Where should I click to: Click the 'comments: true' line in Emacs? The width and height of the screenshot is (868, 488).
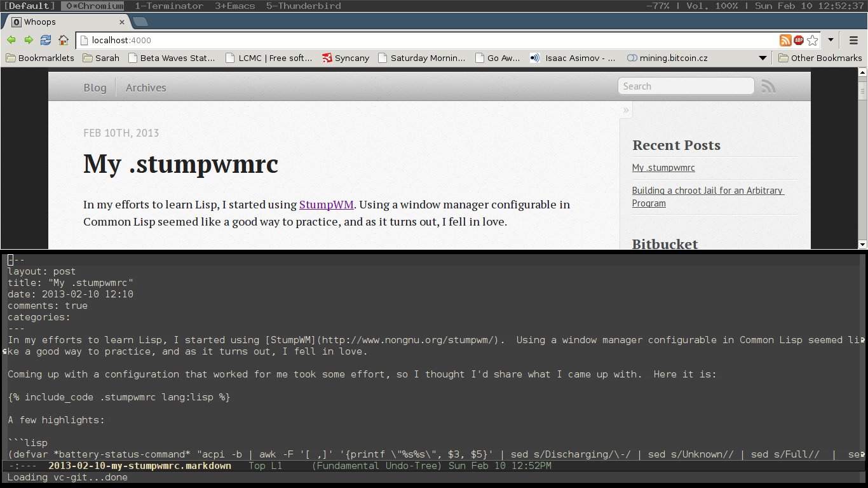point(48,306)
